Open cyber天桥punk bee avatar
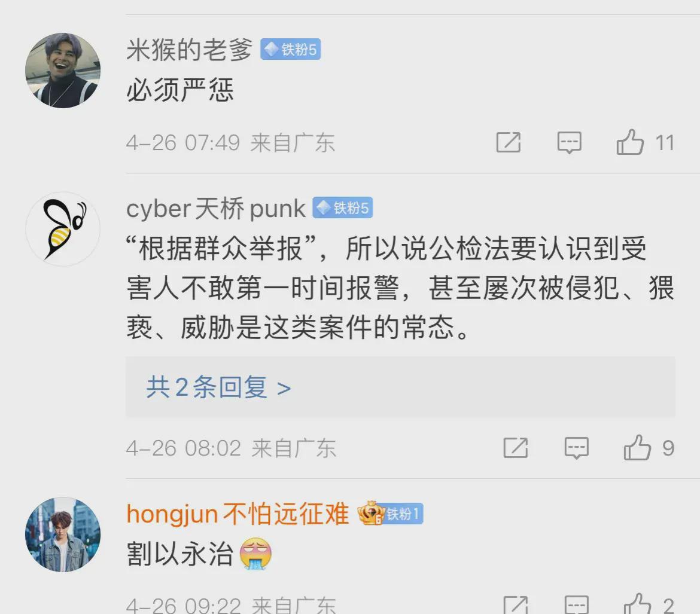 click(x=62, y=229)
